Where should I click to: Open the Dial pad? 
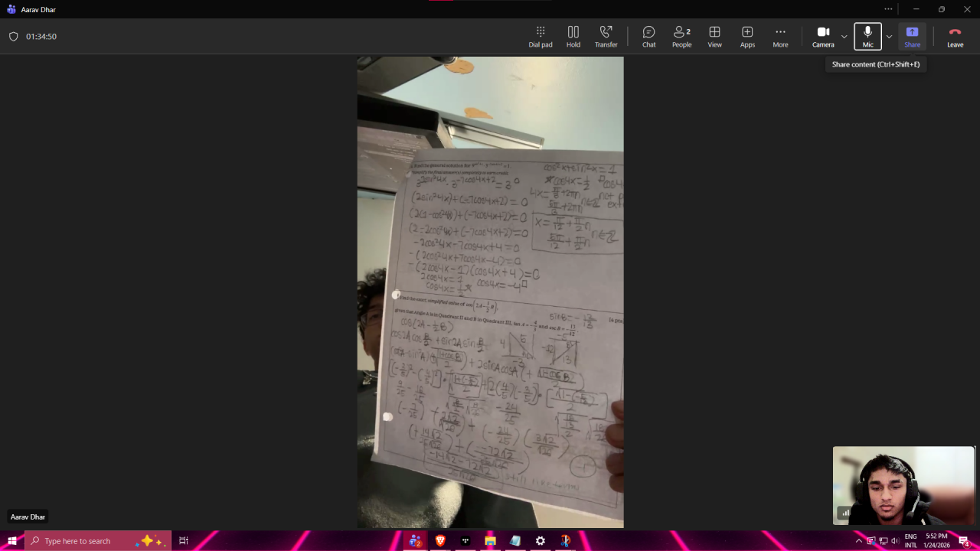pos(540,36)
